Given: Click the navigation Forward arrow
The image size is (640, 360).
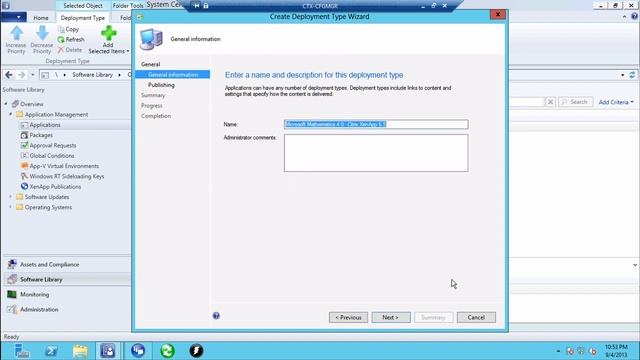Looking at the screenshot, I should click(22, 75).
